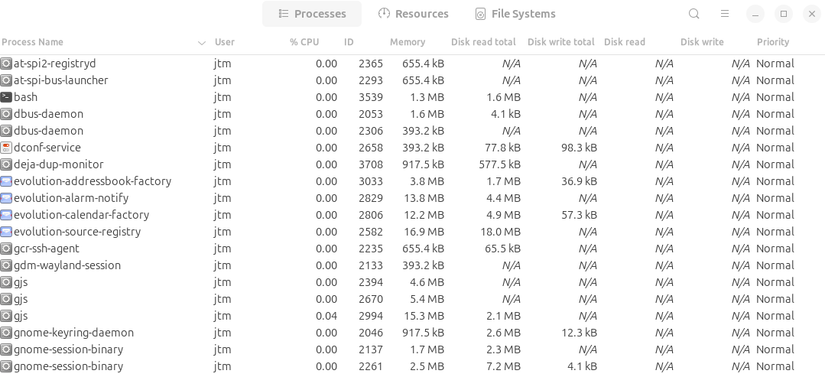Viewport: 825px width, 374px height.
Task: Sort by the Disk write column
Action: coord(702,42)
